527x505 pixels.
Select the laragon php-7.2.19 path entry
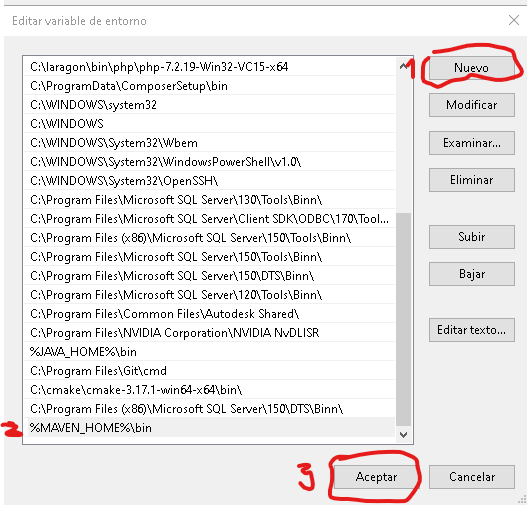coord(209,67)
